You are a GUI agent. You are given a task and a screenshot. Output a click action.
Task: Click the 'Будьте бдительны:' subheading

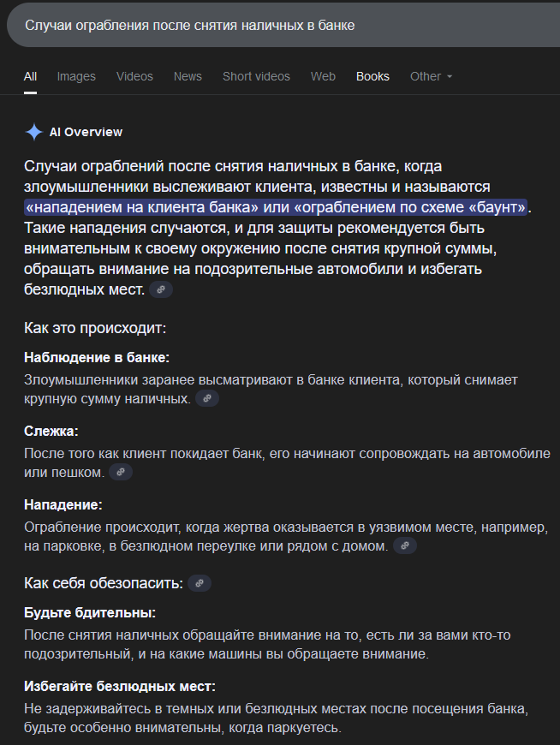pos(90,613)
